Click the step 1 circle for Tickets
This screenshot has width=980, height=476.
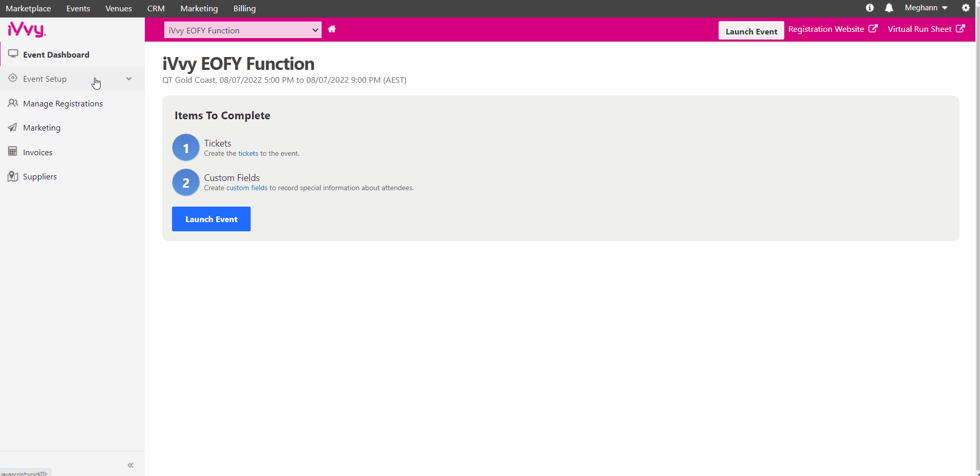(x=186, y=148)
